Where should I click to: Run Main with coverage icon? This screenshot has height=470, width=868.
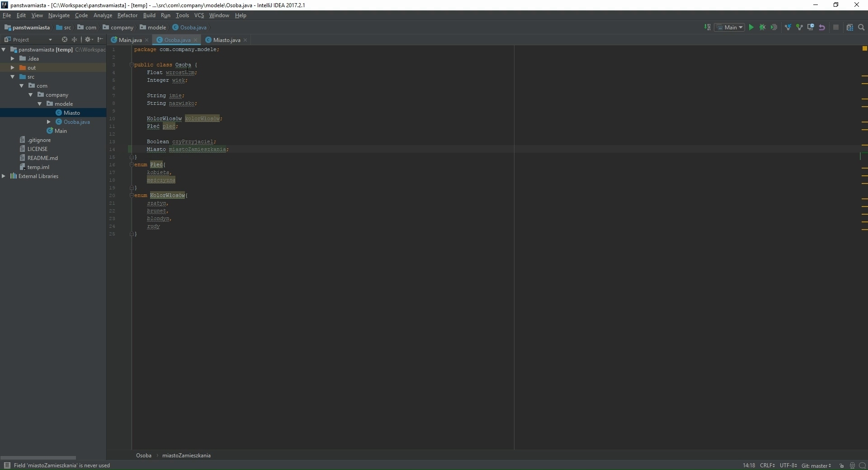pos(774,28)
